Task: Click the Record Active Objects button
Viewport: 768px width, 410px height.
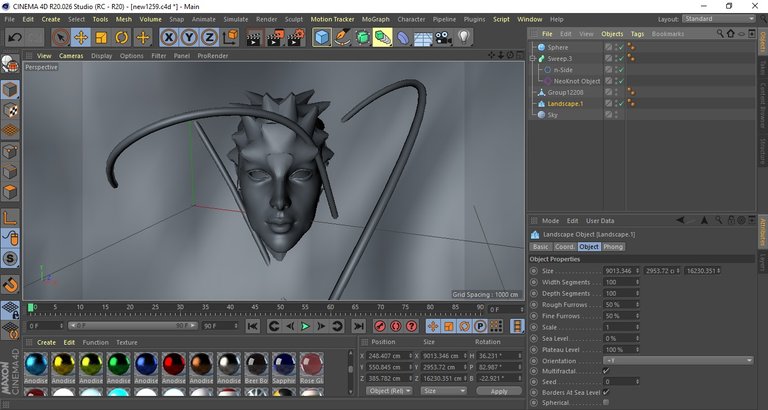Action: click(380, 326)
